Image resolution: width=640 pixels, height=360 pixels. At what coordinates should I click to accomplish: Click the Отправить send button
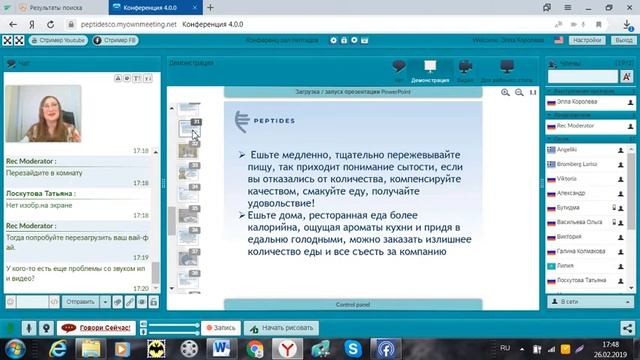click(80, 302)
